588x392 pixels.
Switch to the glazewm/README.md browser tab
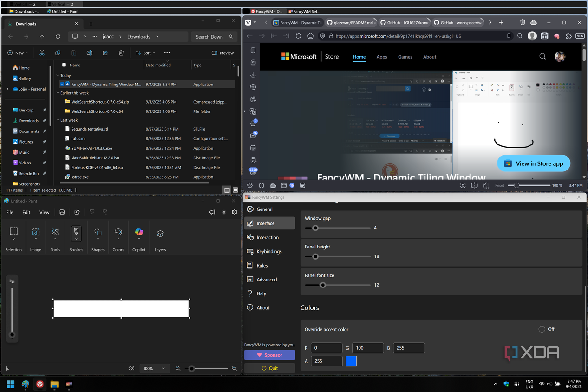(x=351, y=22)
